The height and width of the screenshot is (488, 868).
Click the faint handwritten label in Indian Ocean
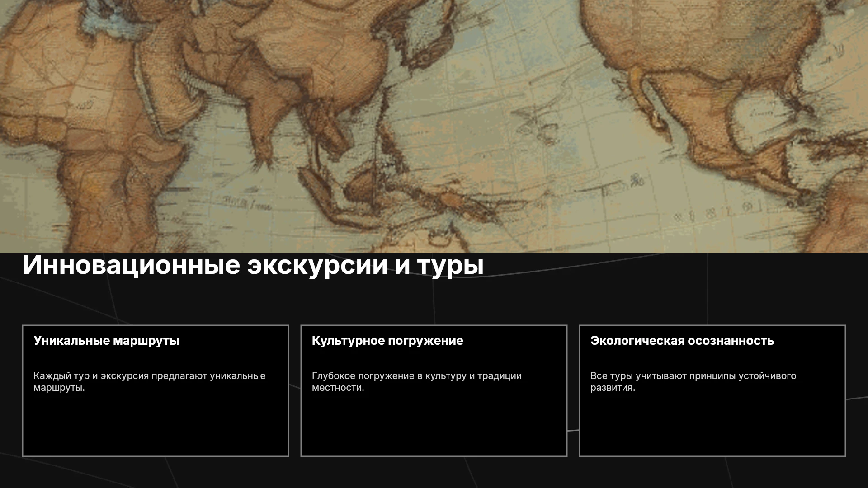[x=246, y=203]
